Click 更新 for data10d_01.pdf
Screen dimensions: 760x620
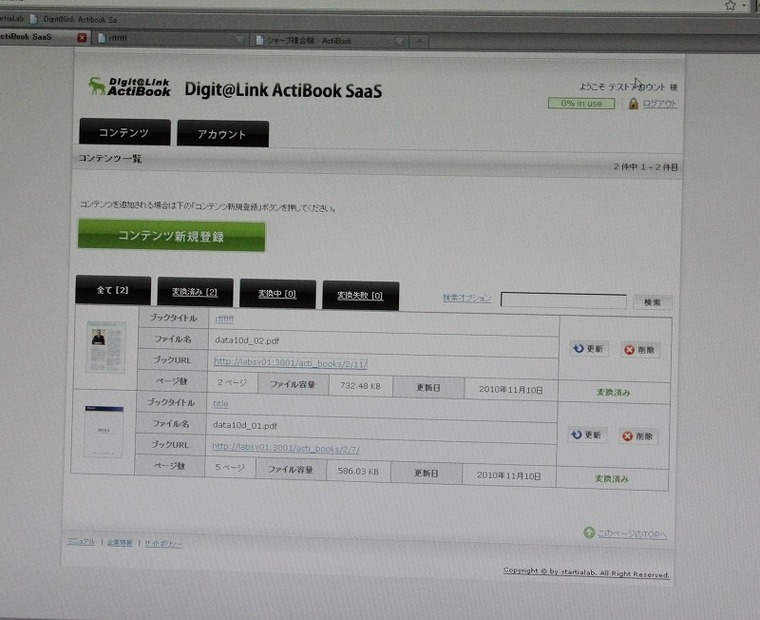click(586, 435)
